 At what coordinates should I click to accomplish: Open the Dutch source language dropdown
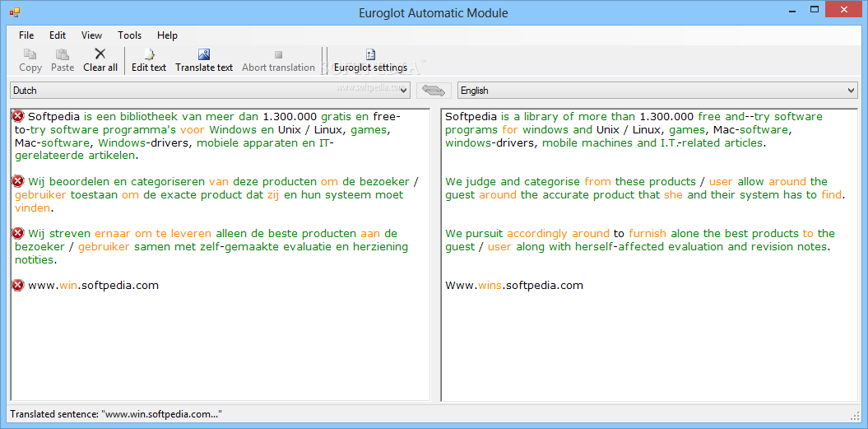click(x=210, y=91)
